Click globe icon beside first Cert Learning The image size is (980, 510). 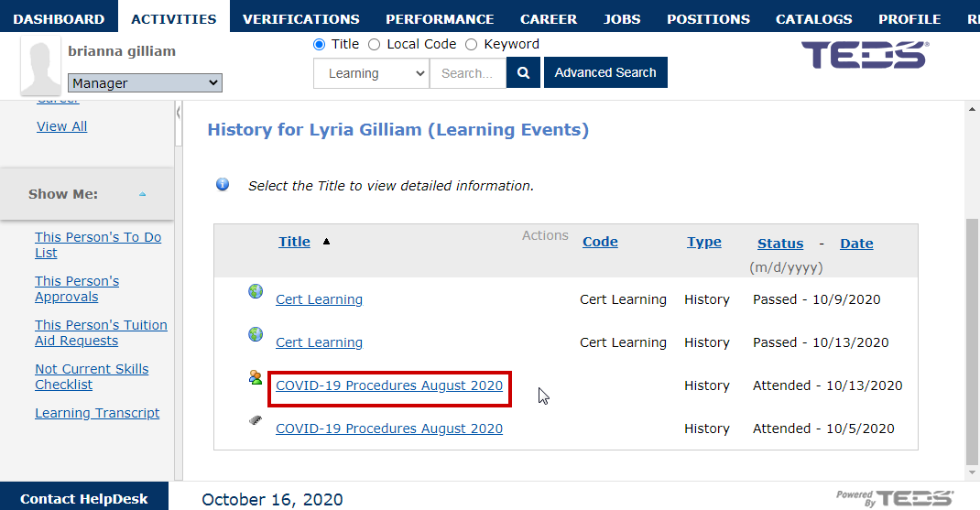(x=256, y=291)
